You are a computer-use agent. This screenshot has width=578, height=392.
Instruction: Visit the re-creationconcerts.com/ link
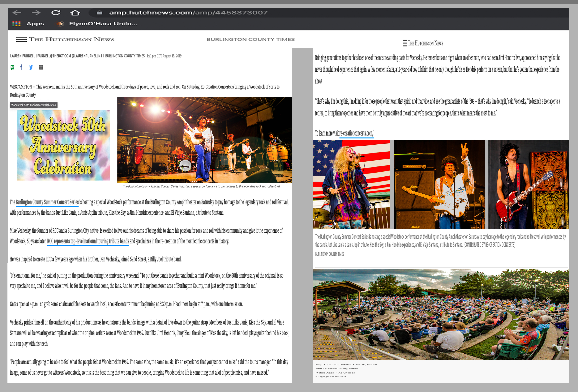click(x=357, y=133)
